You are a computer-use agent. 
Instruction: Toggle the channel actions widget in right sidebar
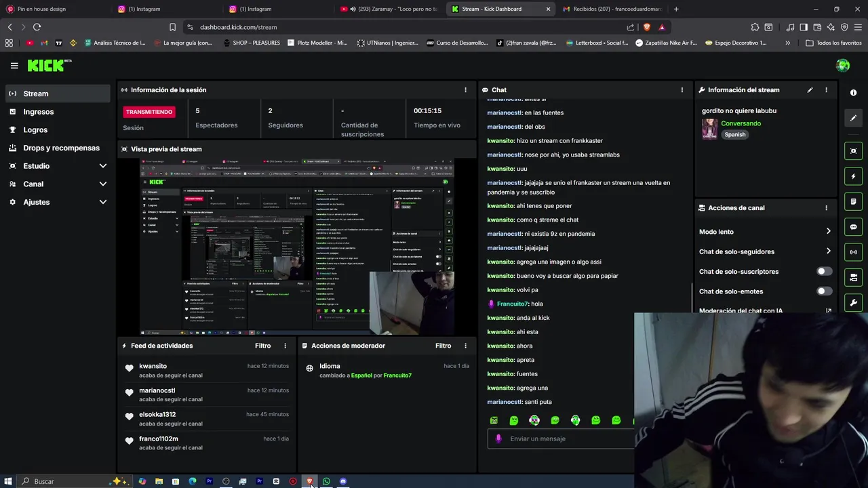click(x=853, y=277)
